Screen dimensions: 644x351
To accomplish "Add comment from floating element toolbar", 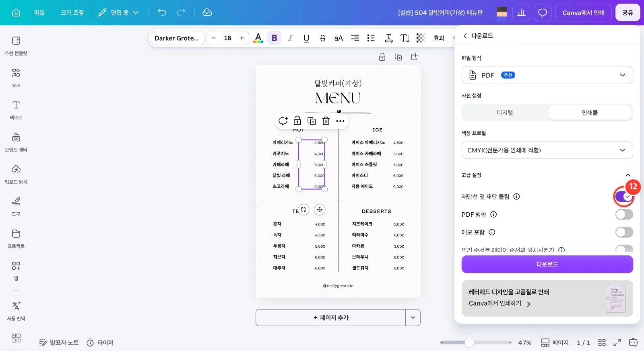I will coord(283,121).
